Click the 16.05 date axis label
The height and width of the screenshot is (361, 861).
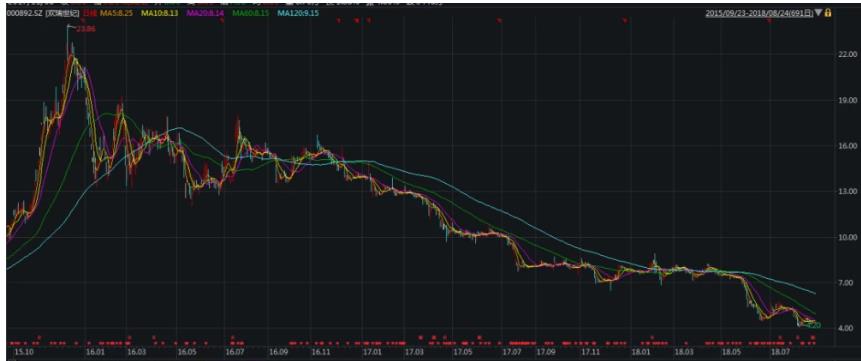(x=187, y=352)
